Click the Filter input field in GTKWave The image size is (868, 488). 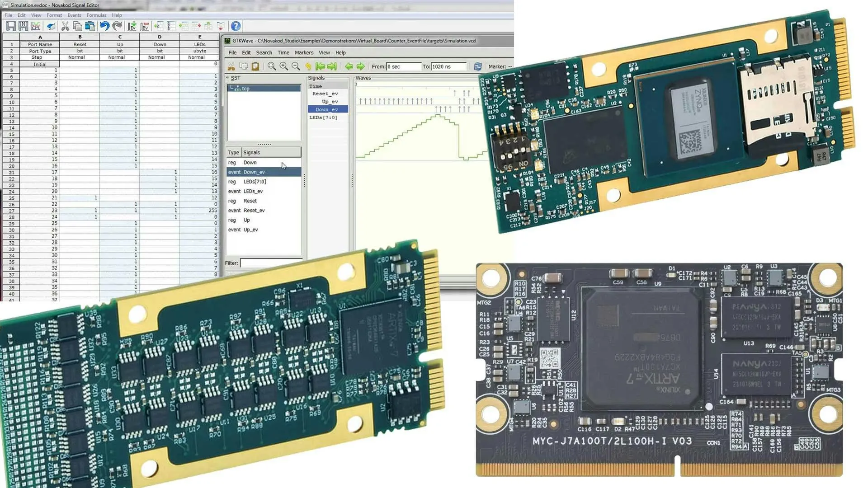pos(271,263)
